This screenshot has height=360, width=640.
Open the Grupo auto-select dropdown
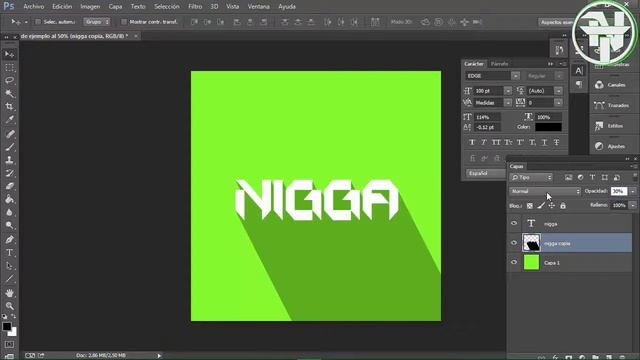(x=97, y=22)
